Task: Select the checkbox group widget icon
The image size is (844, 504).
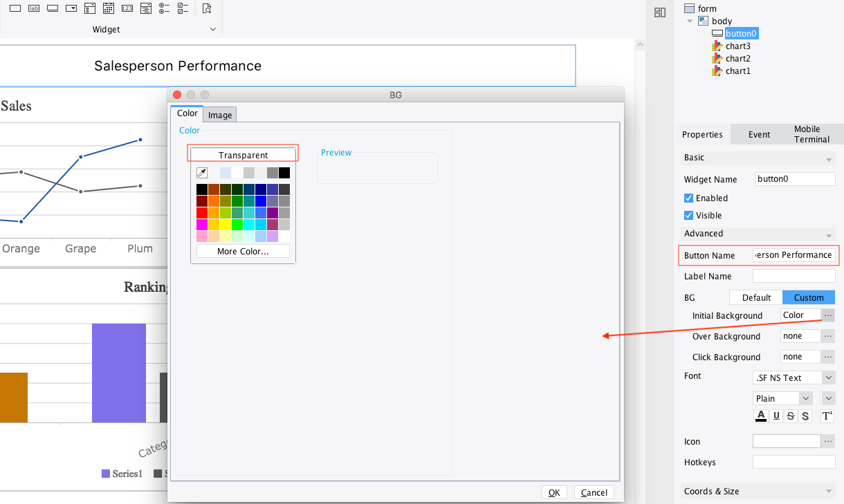Action: tap(183, 8)
